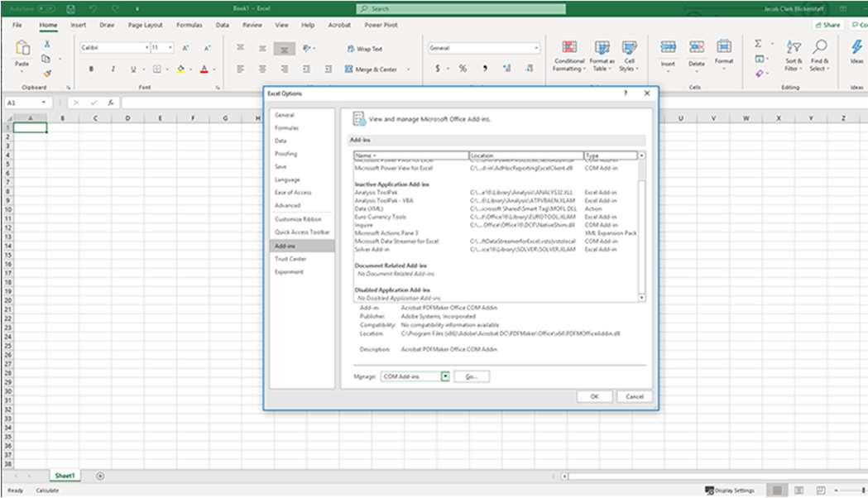Click Cancel in Excel Options dialog

coord(635,396)
